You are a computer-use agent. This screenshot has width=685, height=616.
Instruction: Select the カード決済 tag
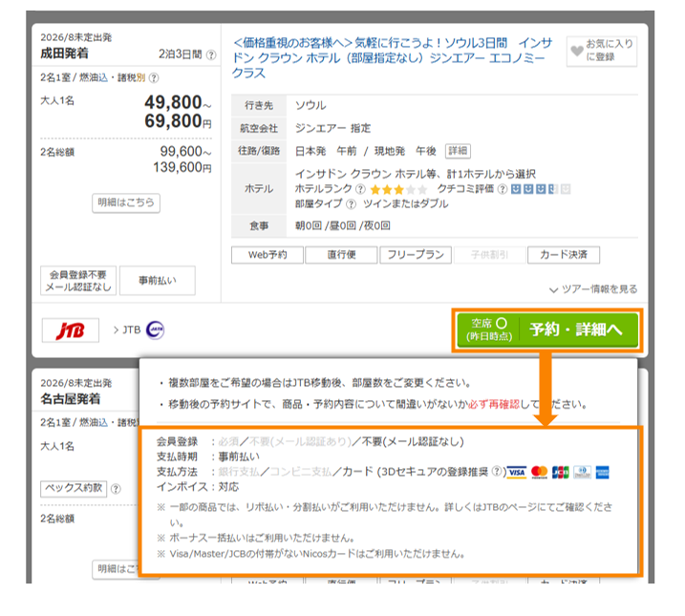564,255
